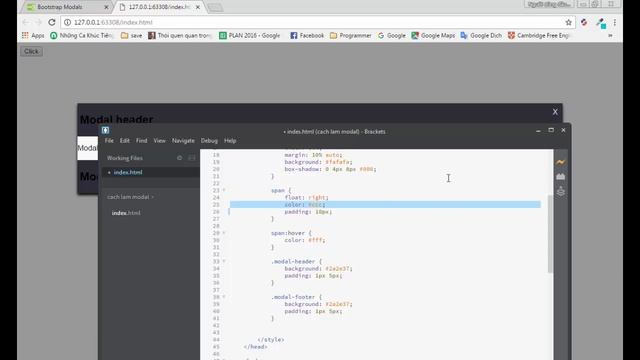Screen dimensions: 640x360
Task: Show more bookmarks overflow chevron
Action: pyautogui.click(x=610, y=36)
